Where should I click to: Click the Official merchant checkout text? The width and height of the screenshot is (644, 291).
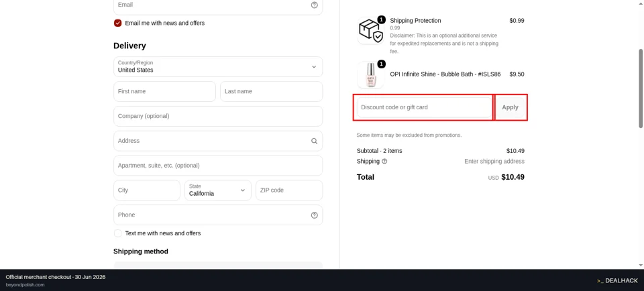(56, 277)
